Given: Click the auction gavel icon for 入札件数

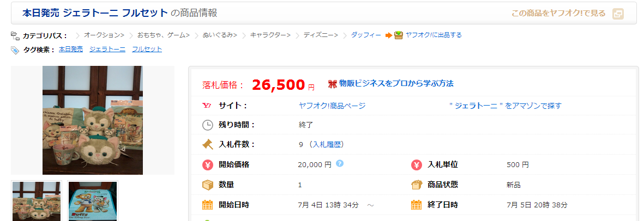Looking at the screenshot, I should pyautogui.click(x=208, y=144).
